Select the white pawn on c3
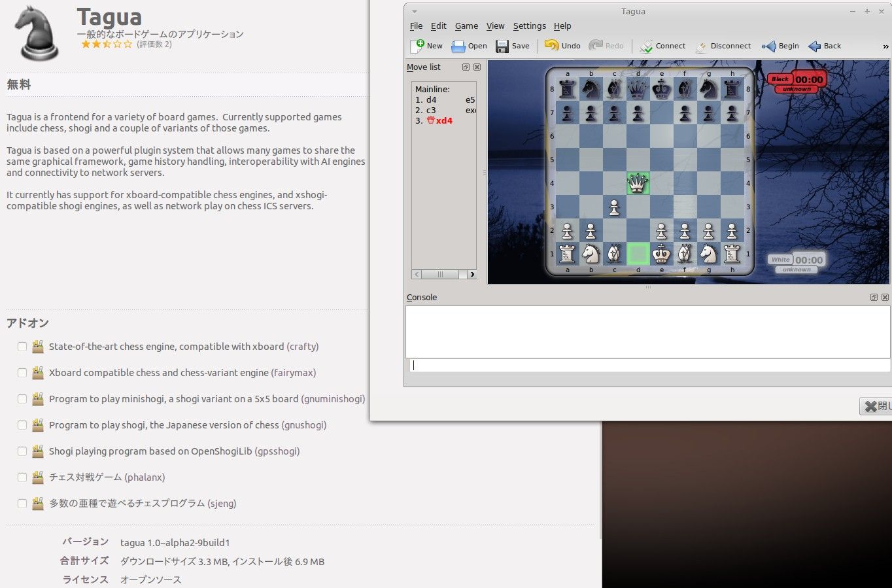This screenshot has width=892, height=588. click(x=614, y=207)
